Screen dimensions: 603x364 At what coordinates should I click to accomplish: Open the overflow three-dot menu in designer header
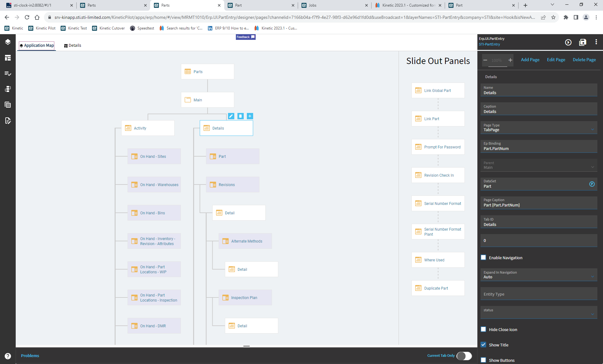[596, 42]
